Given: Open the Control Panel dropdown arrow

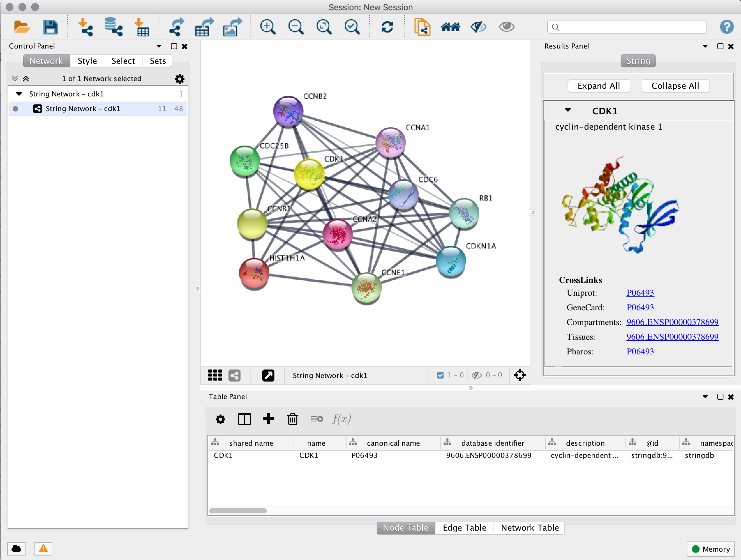Looking at the screenshot, I should click(x=159, y=46).
